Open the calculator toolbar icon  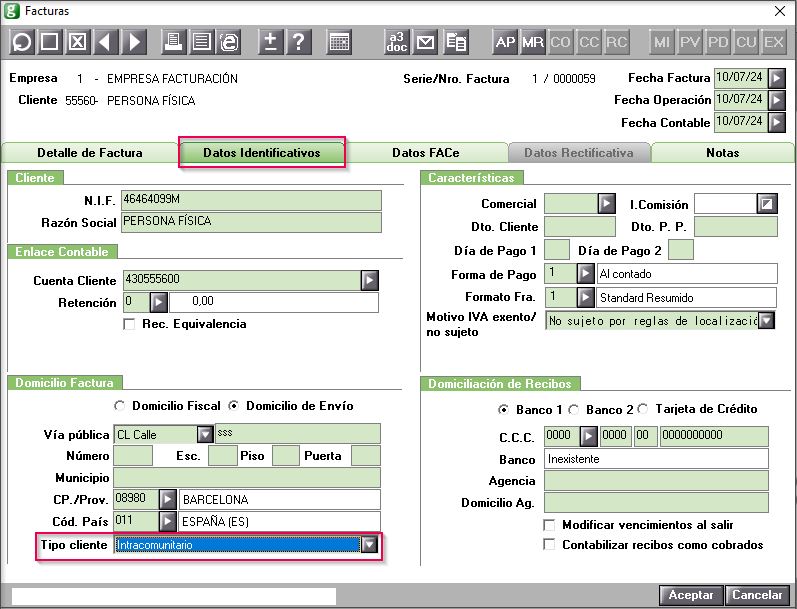coord(339,42)
